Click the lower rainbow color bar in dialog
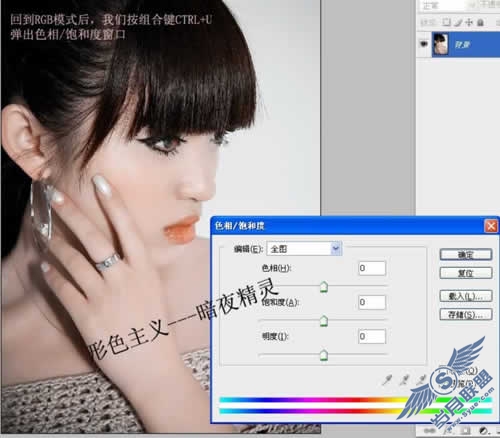The image size is (500, 438). pos(356,411)
